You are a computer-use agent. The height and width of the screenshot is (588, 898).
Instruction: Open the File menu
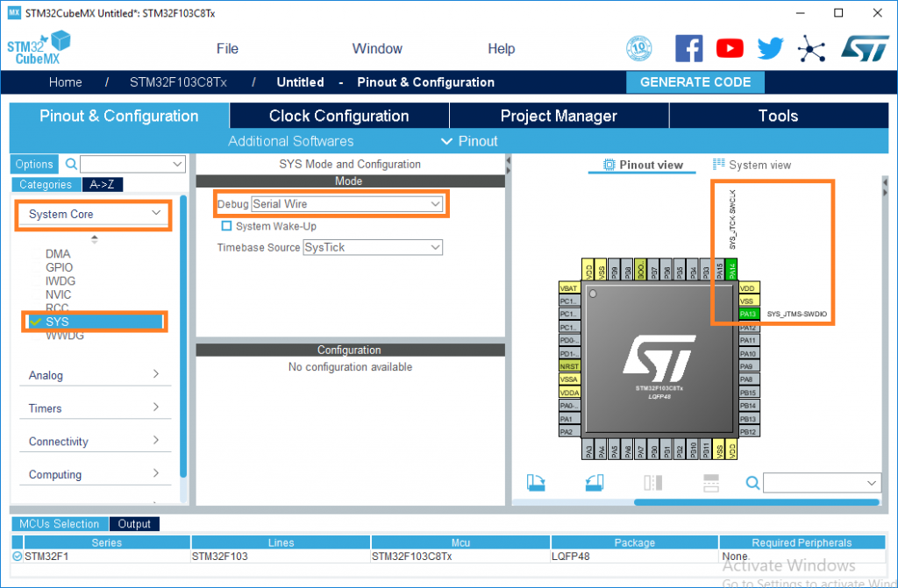(227, 49)
